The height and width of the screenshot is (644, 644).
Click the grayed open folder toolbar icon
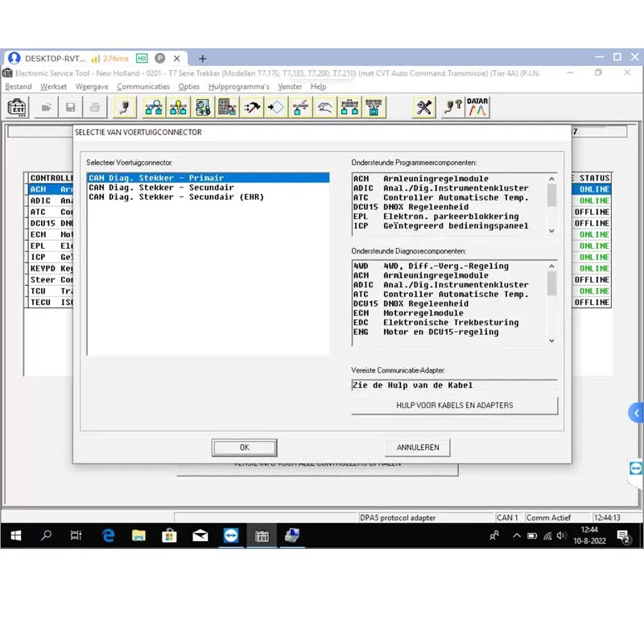click(x=46, y=108)
